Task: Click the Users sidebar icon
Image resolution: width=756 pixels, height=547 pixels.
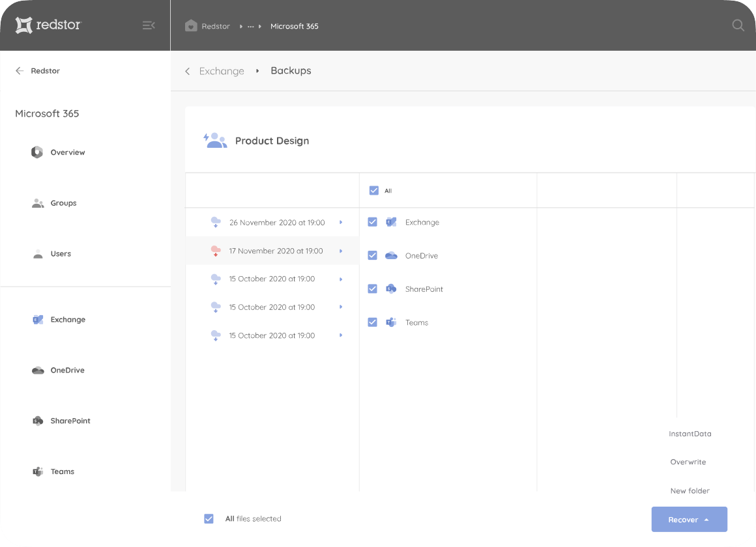Action: (38, 254)
